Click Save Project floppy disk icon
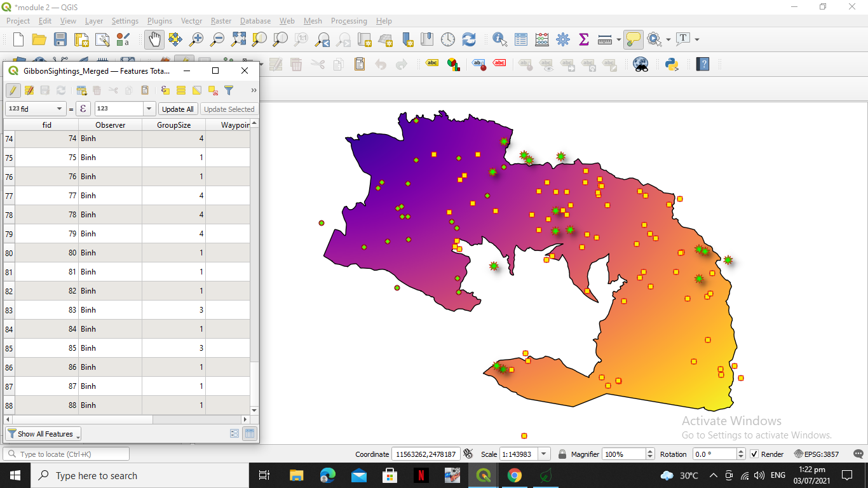 60,39
